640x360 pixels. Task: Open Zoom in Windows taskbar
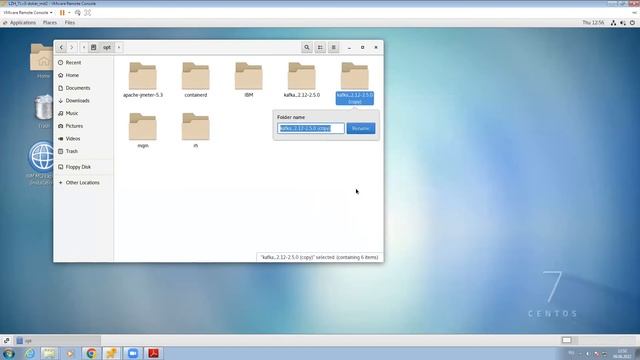(132, 353)
